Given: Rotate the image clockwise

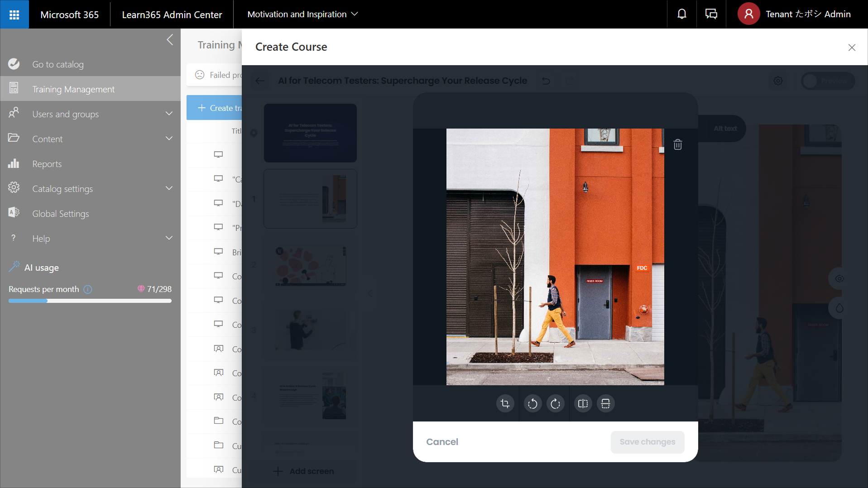Looking at the screenshot, I should click(555, 403).
